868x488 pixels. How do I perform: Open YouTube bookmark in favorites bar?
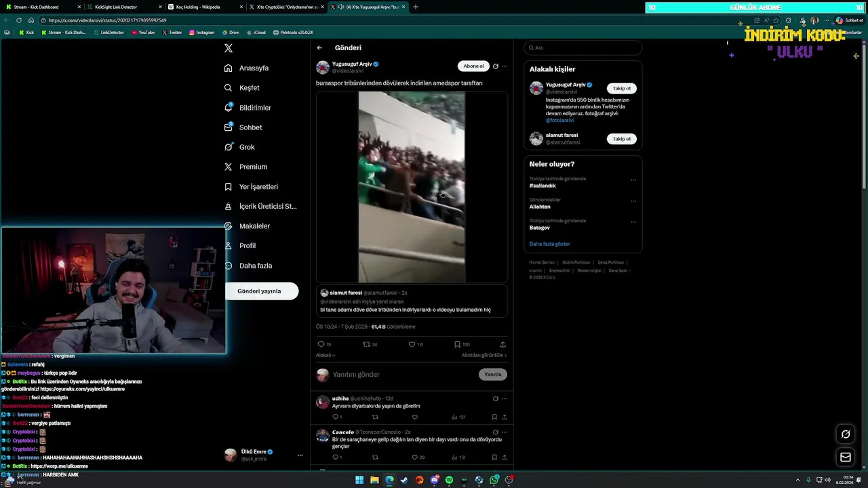[x=143, y=33]
